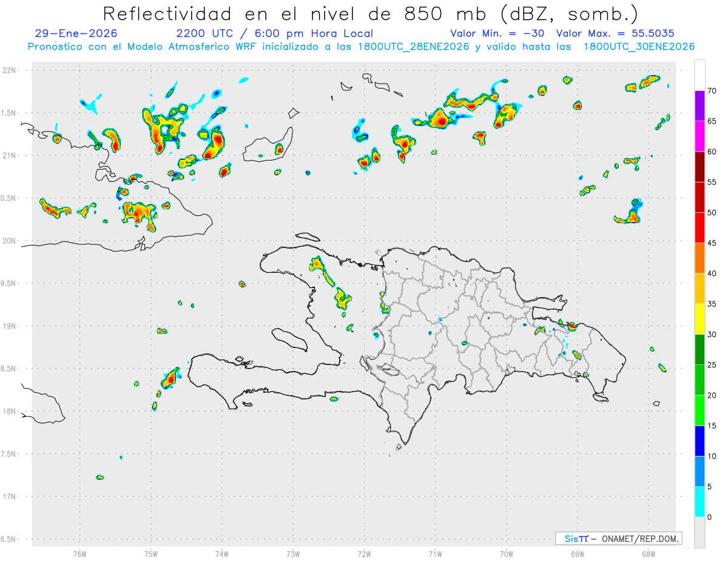Click the '76W' longitude axis label
728x562 pixels.
pos(79,554)
